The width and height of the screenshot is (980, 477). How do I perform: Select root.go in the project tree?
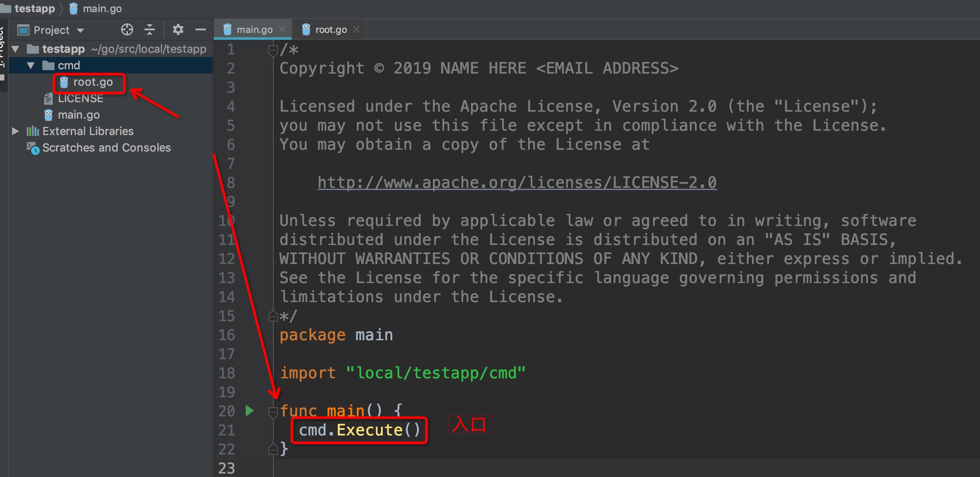(x=93, y=82)
